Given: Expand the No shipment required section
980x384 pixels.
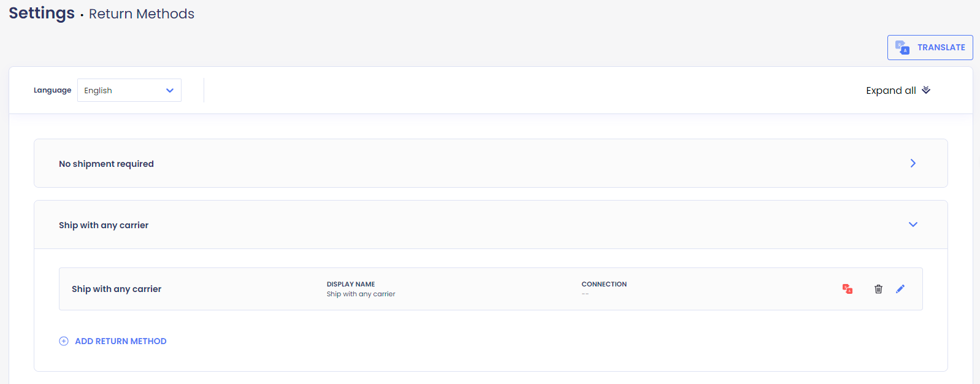Looking at the screenshot, I should (913, 163).
